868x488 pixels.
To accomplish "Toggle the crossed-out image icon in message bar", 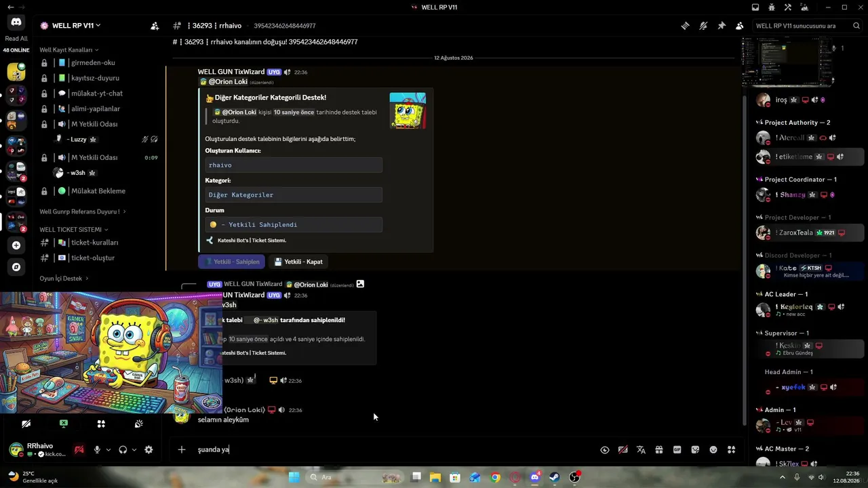I will (x=623, y=449).
